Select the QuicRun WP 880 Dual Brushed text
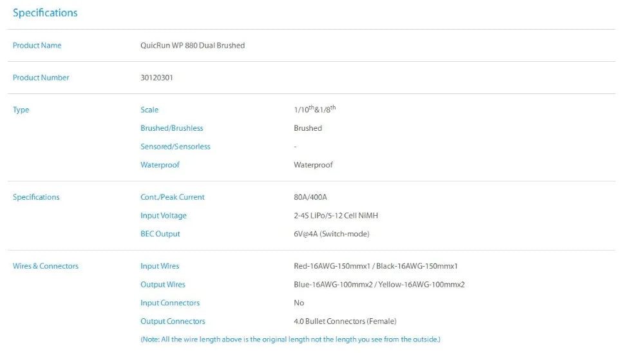Viewport: 644px width, 353px height. coord(193,46)
